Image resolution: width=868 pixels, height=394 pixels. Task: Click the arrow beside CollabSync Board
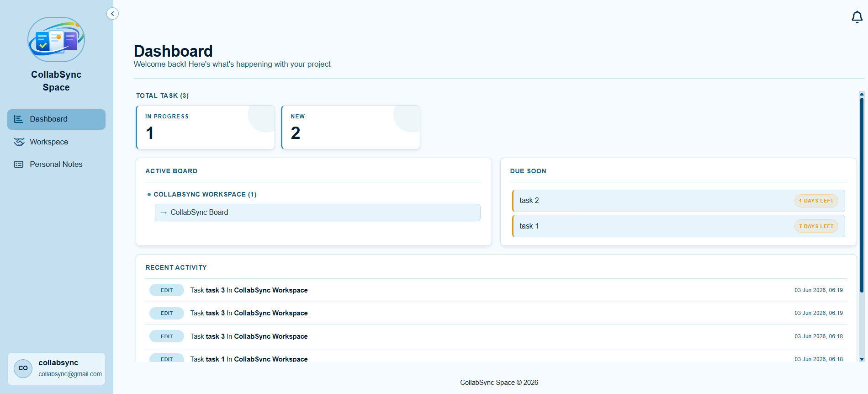tap(164, 213)
